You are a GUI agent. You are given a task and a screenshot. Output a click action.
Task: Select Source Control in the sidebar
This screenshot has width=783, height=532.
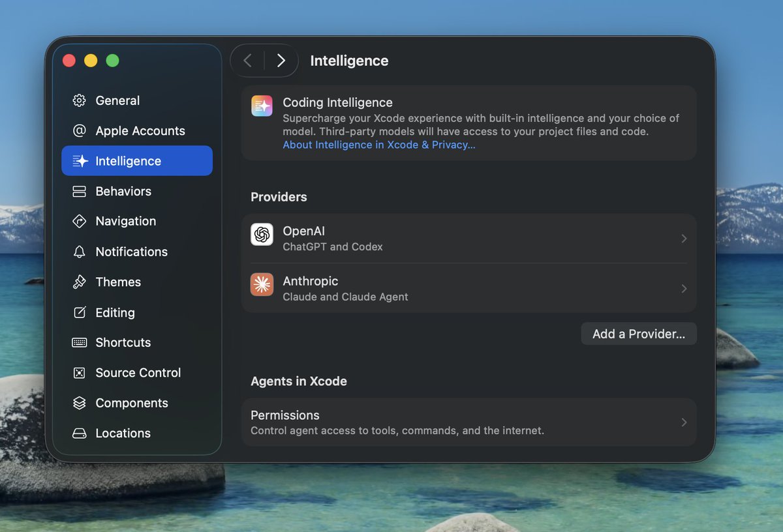[137, 373]
